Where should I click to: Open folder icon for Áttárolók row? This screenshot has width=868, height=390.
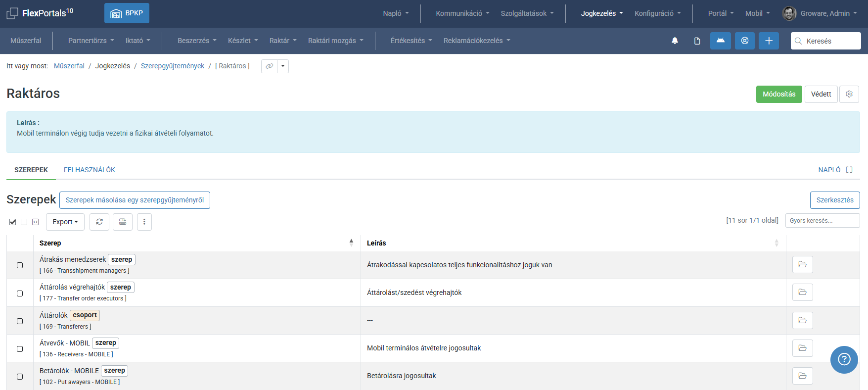click(x=803, y=320)
